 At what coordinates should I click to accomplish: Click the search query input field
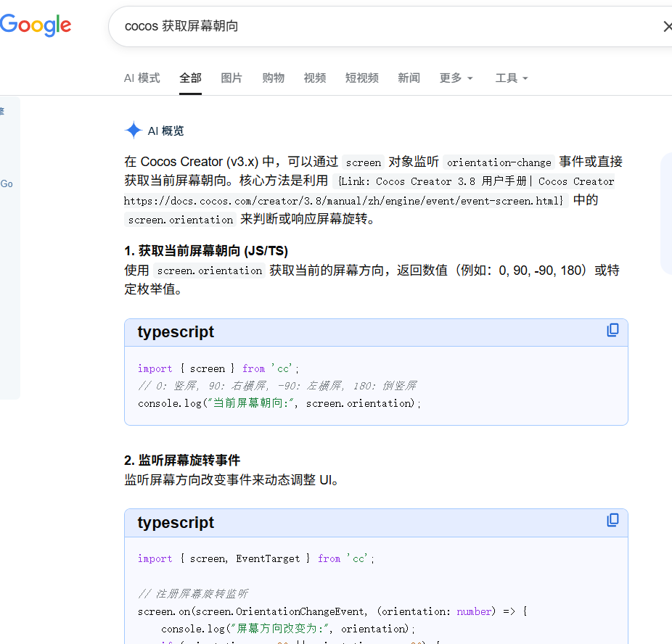[x=385, y=27]
